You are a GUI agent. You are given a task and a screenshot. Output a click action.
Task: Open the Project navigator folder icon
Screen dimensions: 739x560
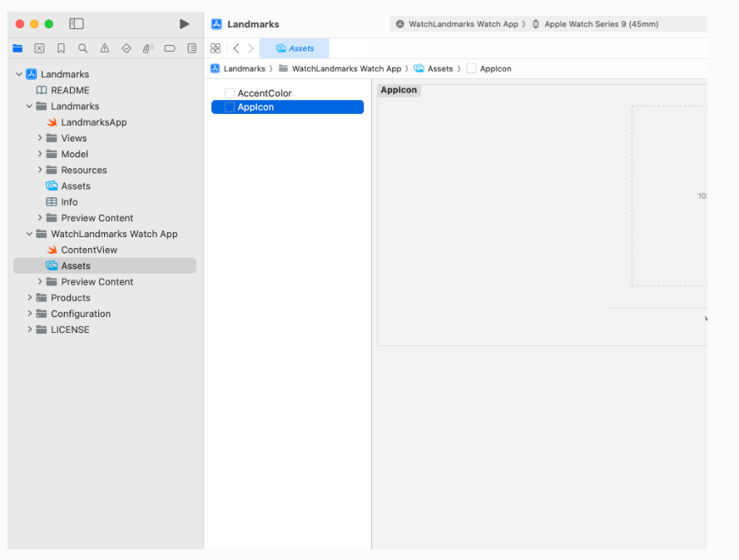18,48
